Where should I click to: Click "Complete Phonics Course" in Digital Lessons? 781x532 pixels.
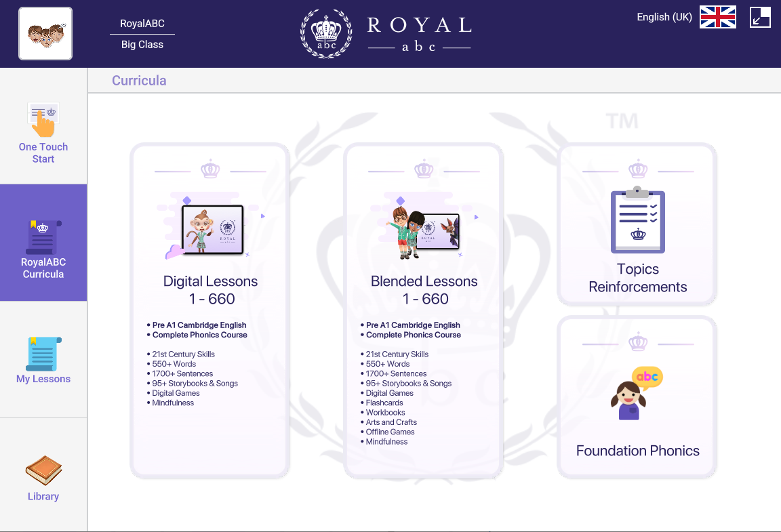coord(200,335)
